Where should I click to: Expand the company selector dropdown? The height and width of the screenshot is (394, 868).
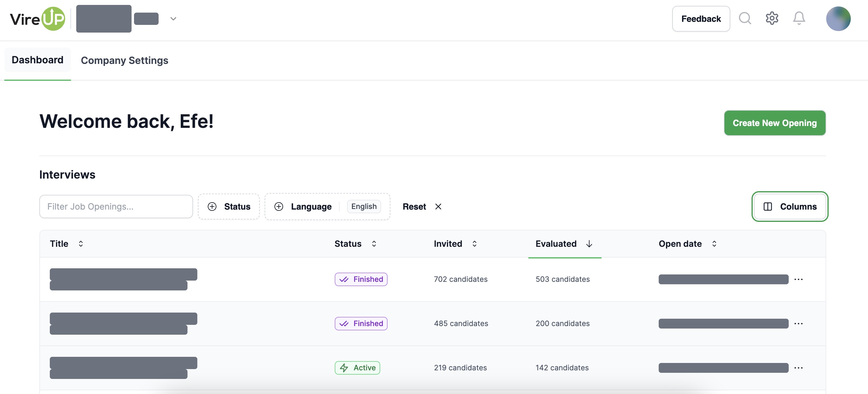coord(173,18)
